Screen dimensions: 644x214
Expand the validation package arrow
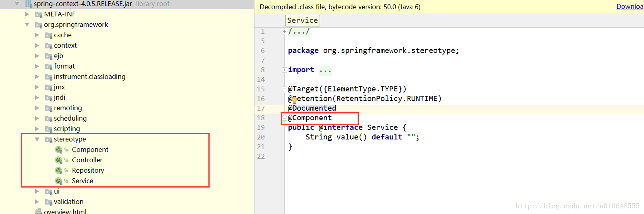pyautogui.click(x=37, y=202)
